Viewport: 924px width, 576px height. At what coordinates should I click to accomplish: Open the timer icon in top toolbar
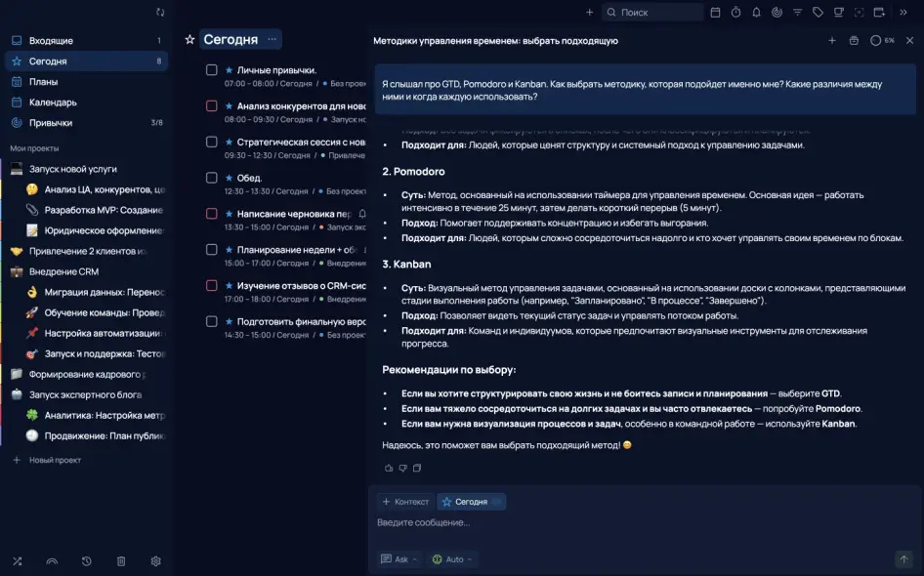coord(735,13)
